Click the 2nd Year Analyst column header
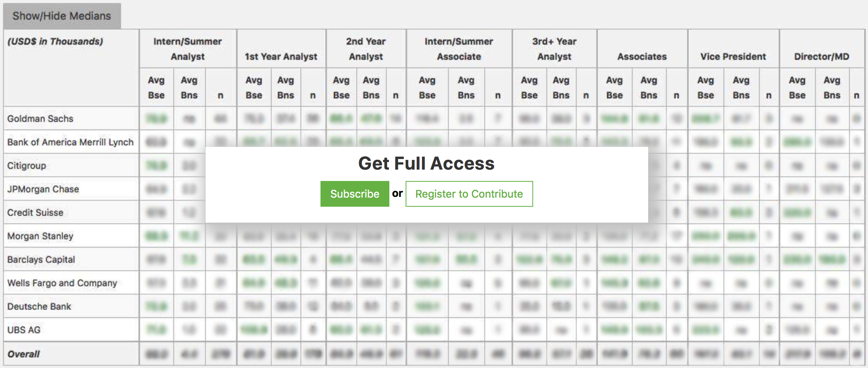The width and height of the screenshot is (868, 368). pyautogui.click(x=366, y=49)
